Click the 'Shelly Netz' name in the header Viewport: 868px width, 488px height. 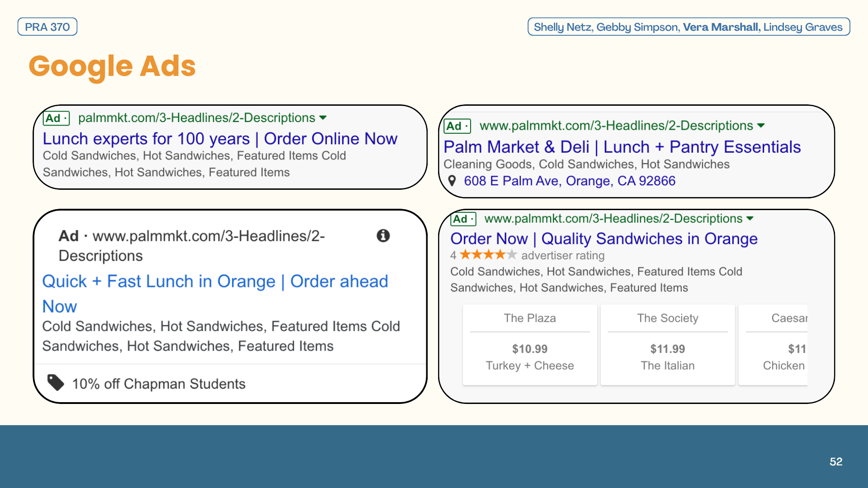[562, 27]
